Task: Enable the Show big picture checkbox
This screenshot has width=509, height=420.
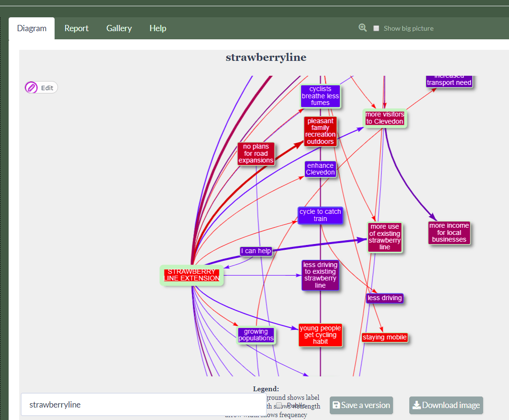Action: coord(376,28)
